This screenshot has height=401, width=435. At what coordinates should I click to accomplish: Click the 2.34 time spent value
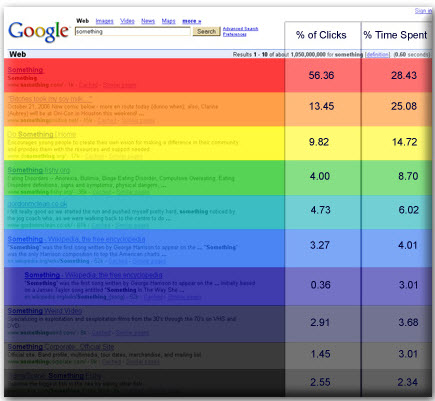click(x=407, y=382)
